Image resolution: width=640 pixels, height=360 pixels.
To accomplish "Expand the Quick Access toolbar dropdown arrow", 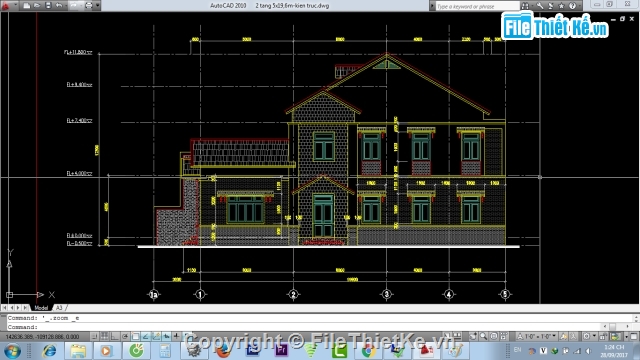I will point(98,6).
